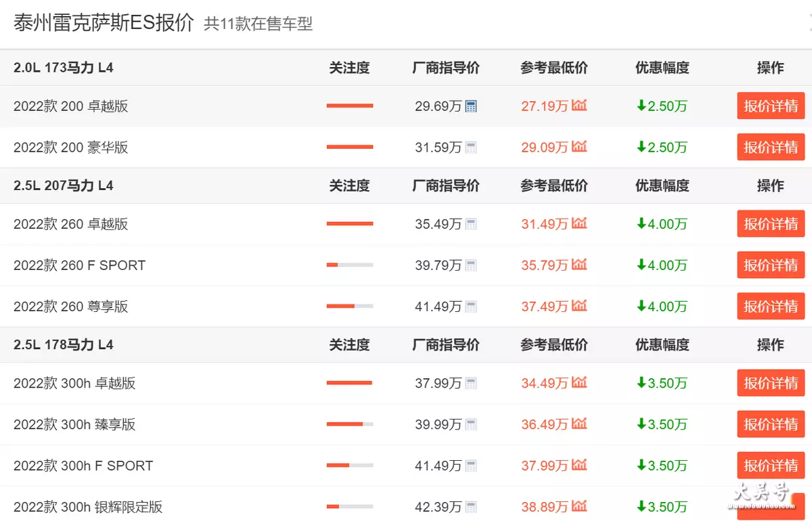Select the 2.5L 207马力 L4 group header
Viewport: 812px width, 521px height.
click(64, 185)
